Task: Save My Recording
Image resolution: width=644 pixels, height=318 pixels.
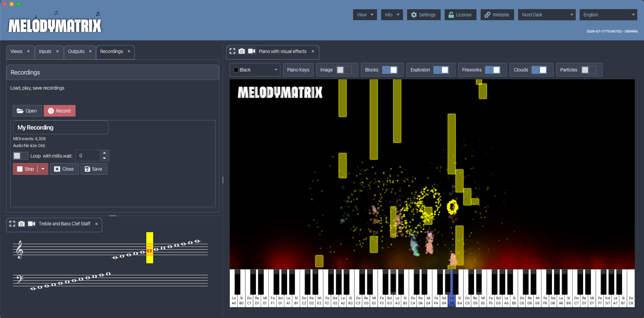Action: tap(94, 169)
